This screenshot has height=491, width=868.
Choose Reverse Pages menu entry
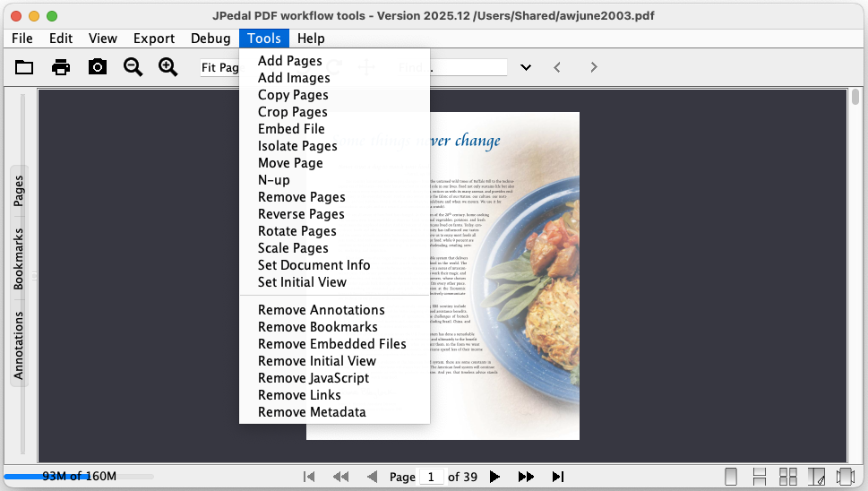334,214
